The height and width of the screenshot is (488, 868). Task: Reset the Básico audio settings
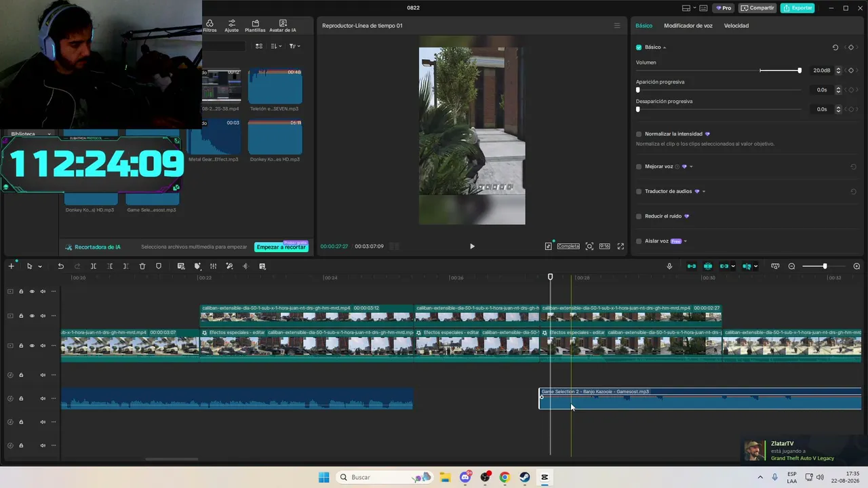835,47
